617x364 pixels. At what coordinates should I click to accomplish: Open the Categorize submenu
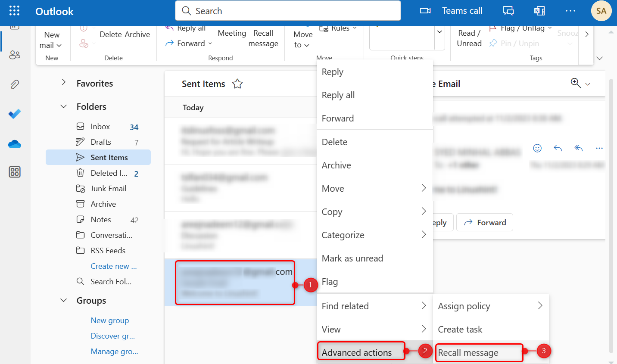[x=374, y=235]
